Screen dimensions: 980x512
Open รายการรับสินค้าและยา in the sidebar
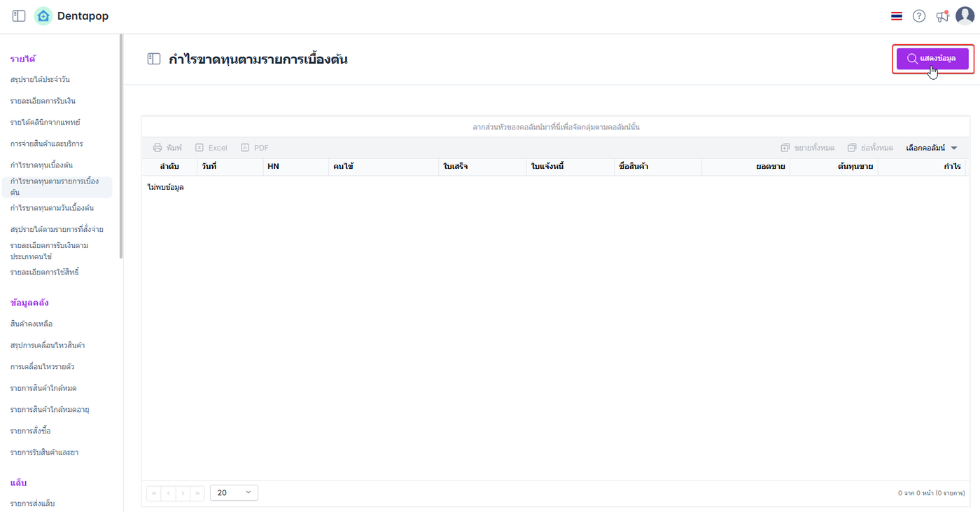[x=44, y=452]
